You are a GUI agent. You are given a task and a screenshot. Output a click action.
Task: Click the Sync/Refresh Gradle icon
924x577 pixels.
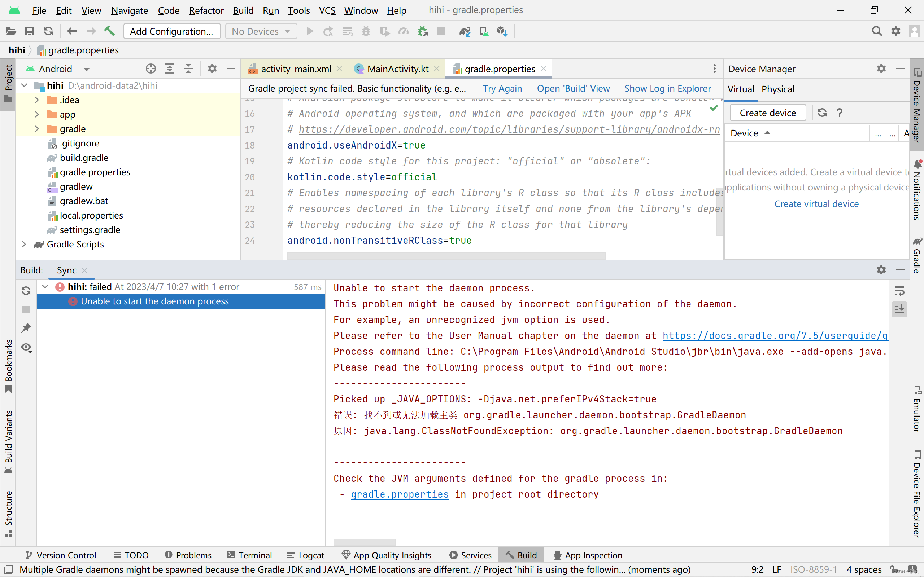tap(49, 31)
